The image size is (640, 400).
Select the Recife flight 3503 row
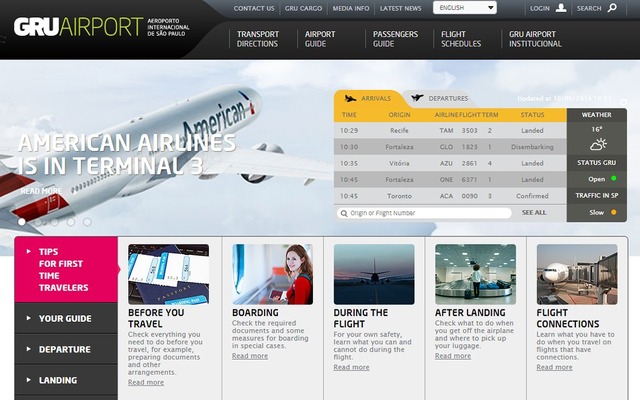point(450,131)
